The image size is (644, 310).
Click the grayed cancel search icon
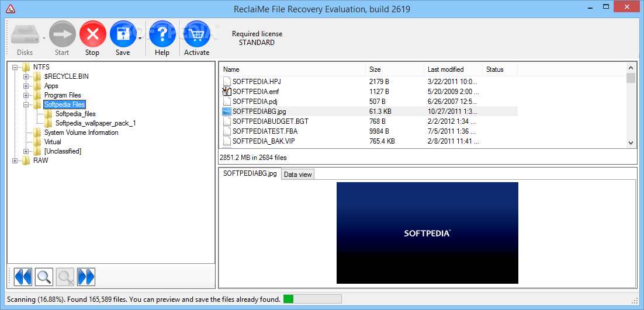[x=65, y=277]
